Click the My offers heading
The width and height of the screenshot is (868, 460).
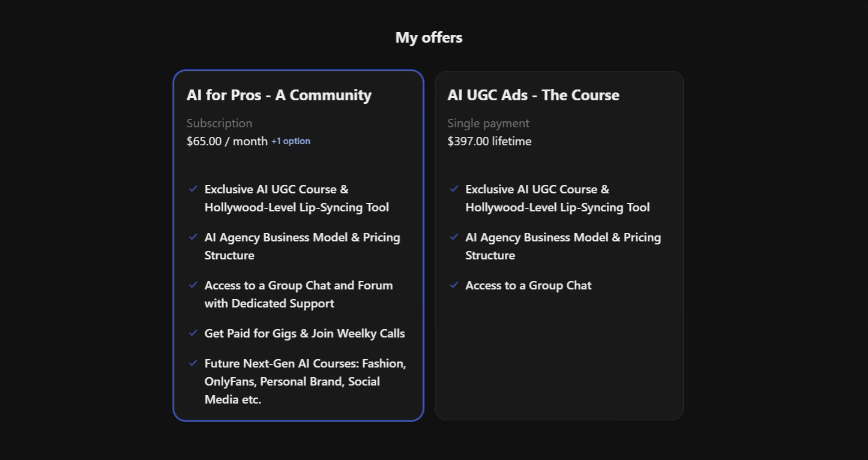(429, 37)
